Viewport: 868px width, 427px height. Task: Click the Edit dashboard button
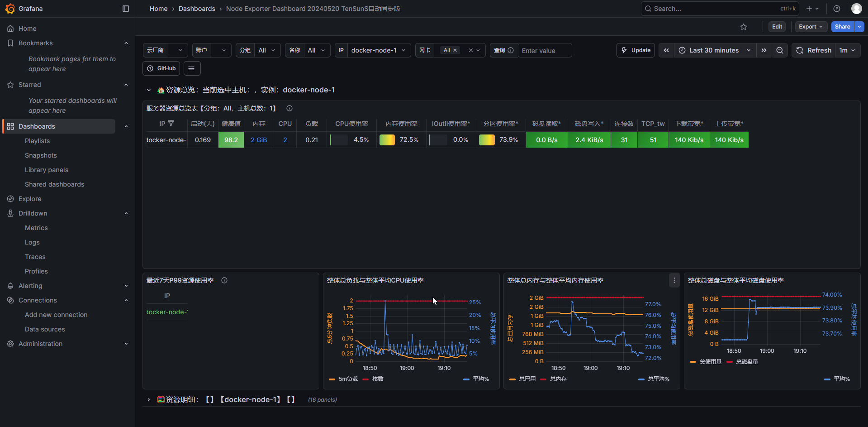tap(777, 27)
